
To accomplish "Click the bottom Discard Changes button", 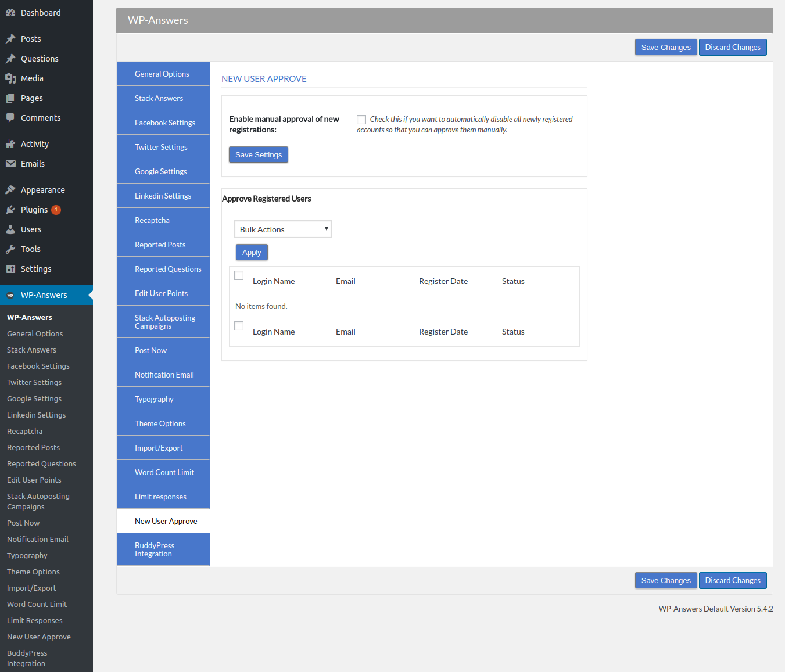I will pyautogui.click(x=733, y=580).
